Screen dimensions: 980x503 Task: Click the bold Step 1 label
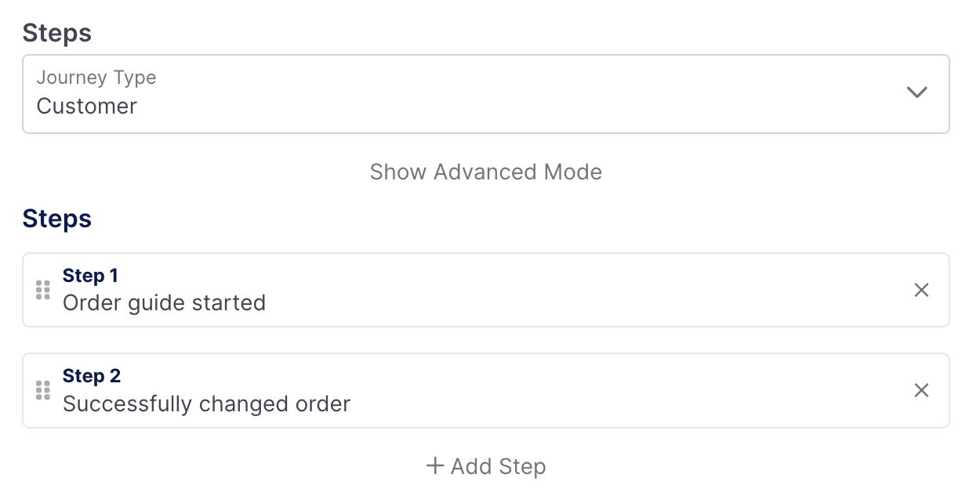(x=90, y=276)
